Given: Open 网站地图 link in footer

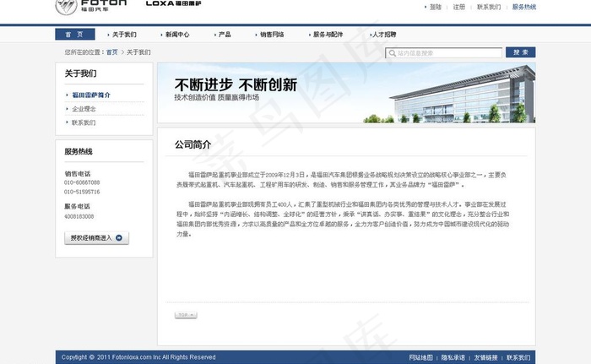Looking at the screenshot, I should pyautogui.click(x=420, y=357).
